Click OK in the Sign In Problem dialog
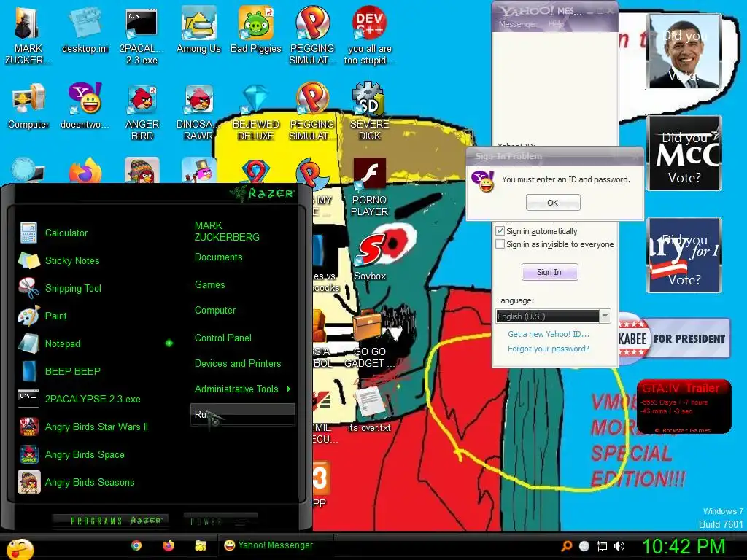The image size is (747, 560). 553,203
